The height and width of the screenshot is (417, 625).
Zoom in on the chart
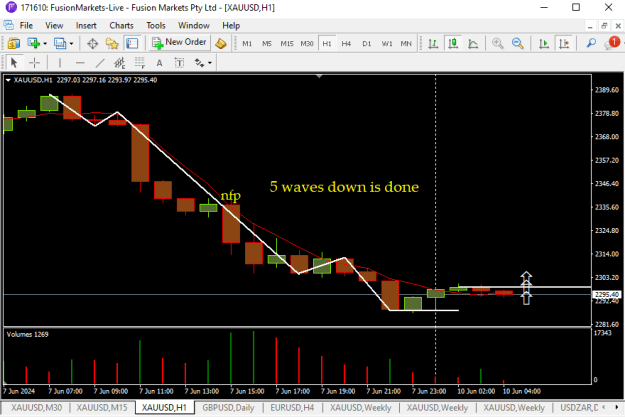[x=497, y=43]
